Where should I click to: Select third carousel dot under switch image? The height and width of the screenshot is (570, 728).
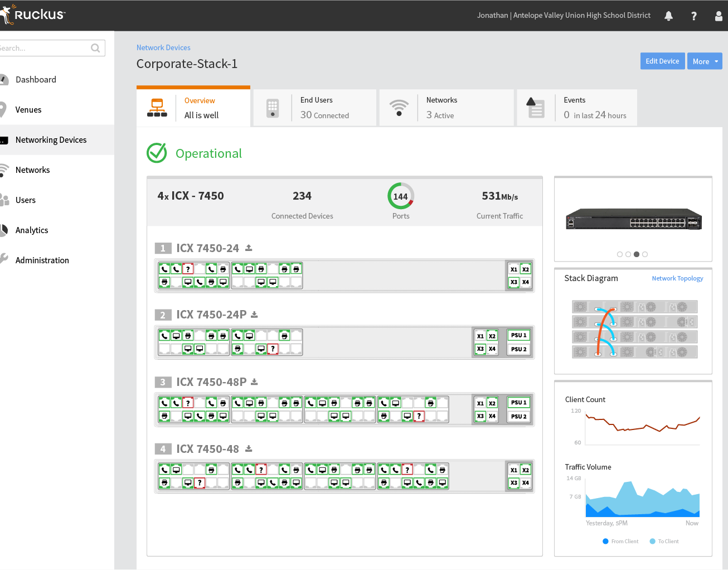(x=637, y=254)
